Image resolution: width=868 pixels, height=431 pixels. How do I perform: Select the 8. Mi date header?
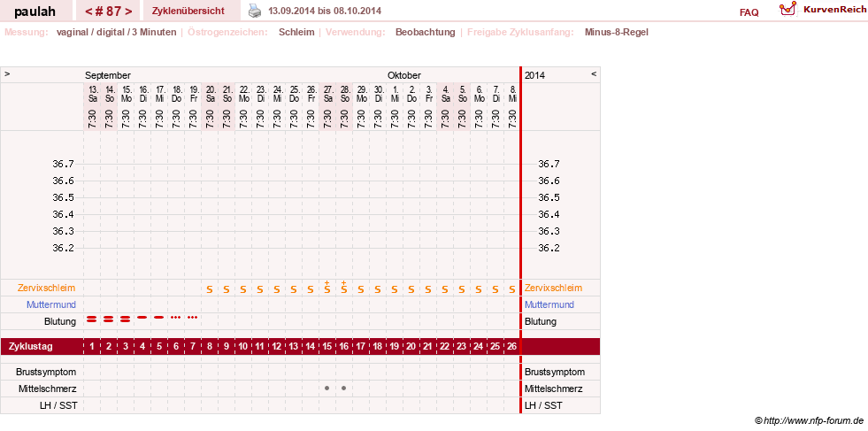(x=512, y=94)
